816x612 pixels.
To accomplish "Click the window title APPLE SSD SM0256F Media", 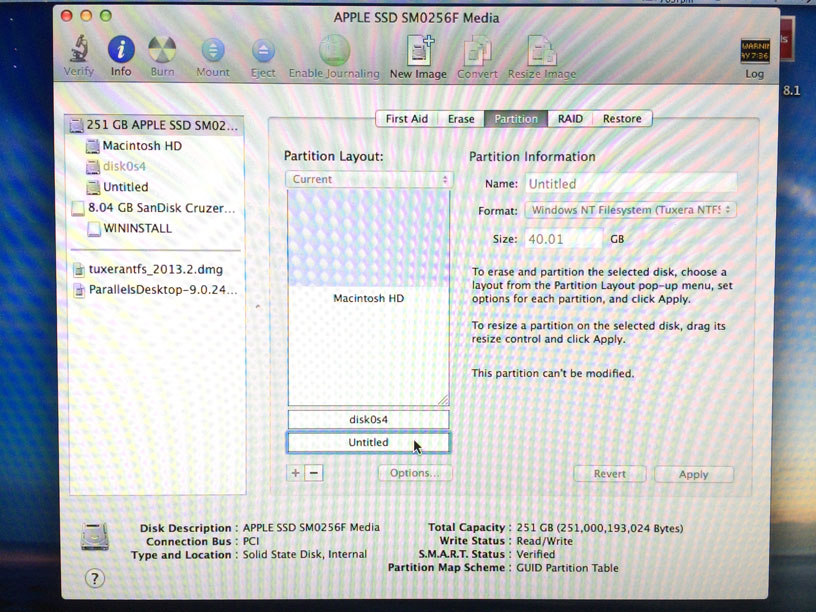I will [416, 18].
